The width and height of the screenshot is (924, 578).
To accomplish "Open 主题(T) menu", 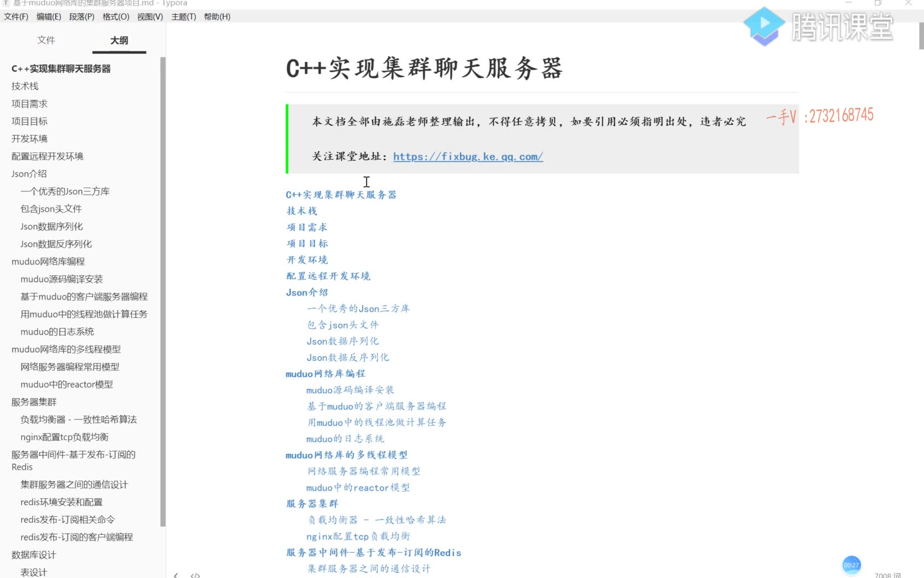I will (184, 16).
